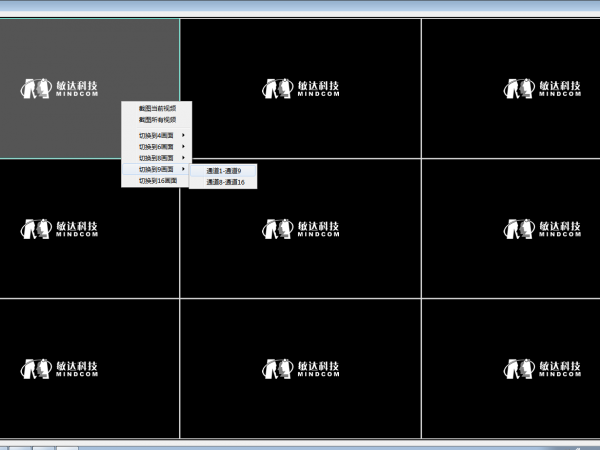Select the 切换到4画面 menu label

point(156,135)
